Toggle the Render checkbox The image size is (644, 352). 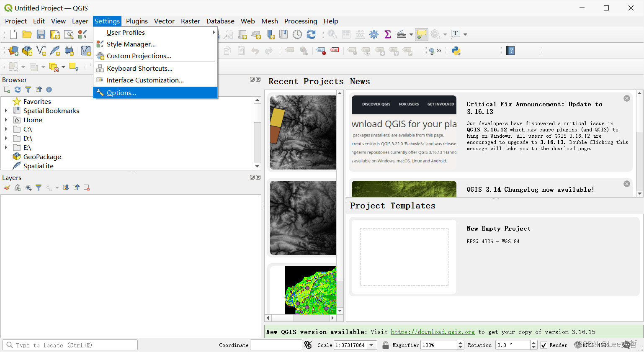(544, 345)
